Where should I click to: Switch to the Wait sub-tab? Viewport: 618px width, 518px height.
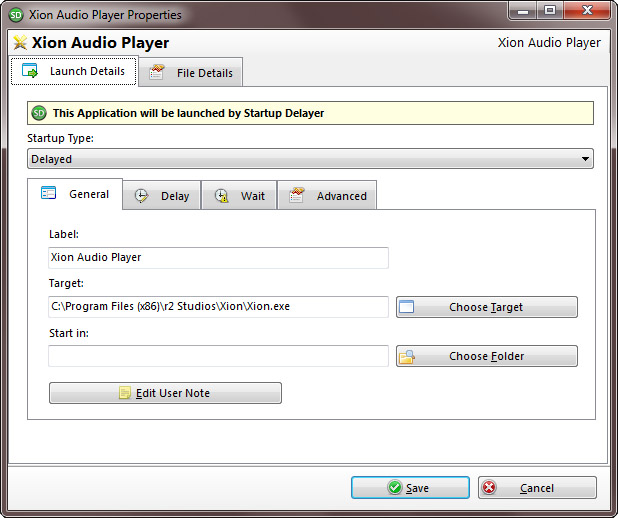[239, 196]
